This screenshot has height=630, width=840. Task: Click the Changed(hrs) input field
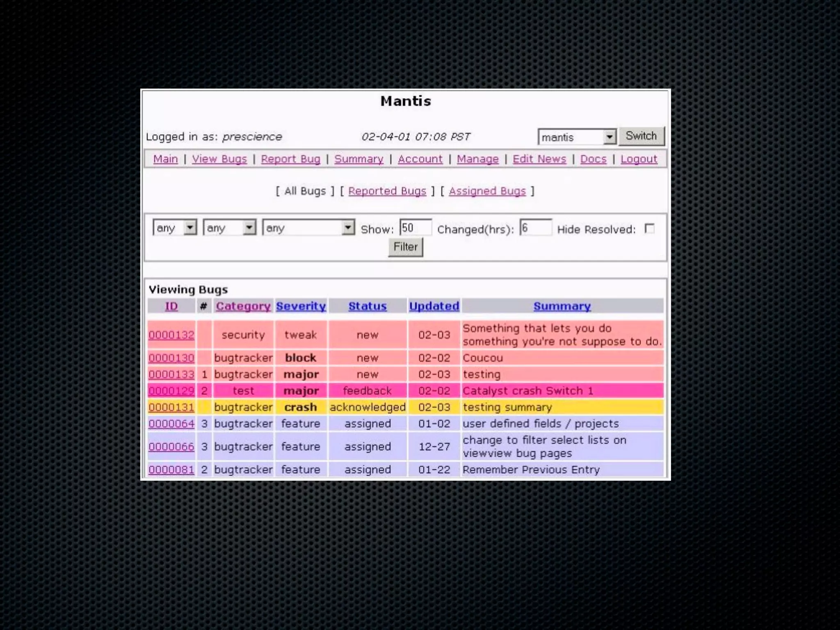tap(535, 228)
